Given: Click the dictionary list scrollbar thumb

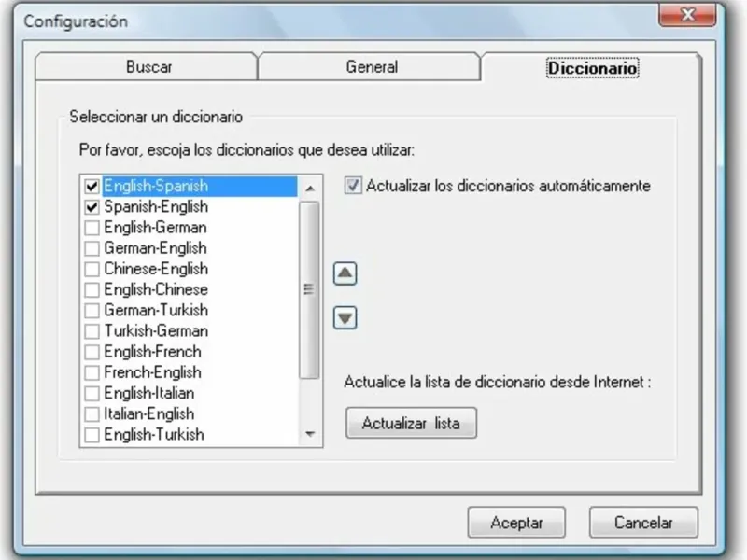Looking at the screenshot, I should 310,290.
